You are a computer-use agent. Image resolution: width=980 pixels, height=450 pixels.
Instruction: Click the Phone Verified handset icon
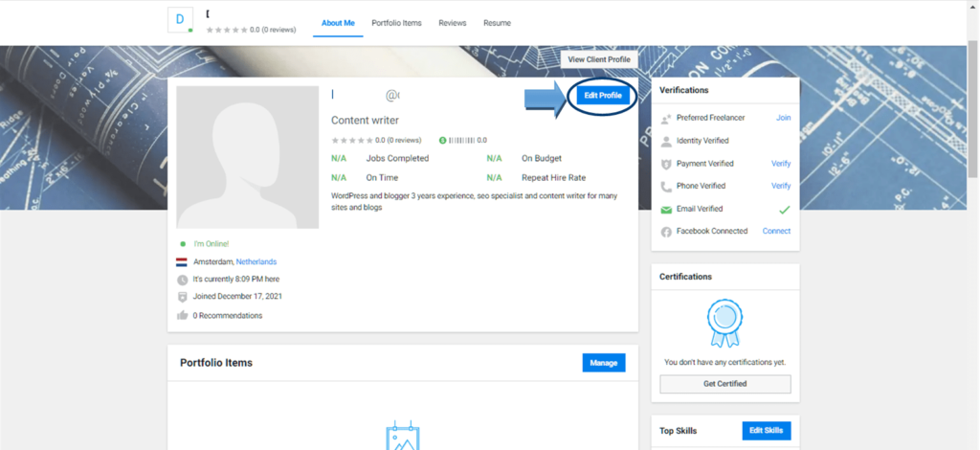tap(666, 187)
